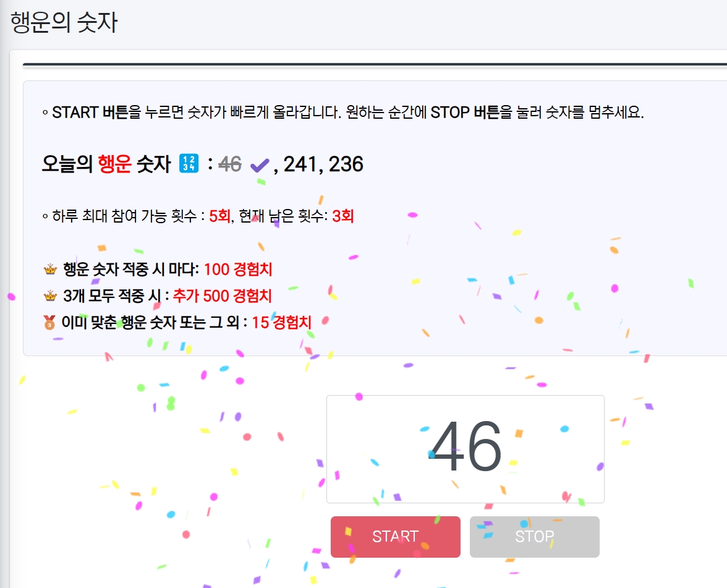
Task: Click the red 5회 maximum attempts text
Action: click(x=220, y=216)
